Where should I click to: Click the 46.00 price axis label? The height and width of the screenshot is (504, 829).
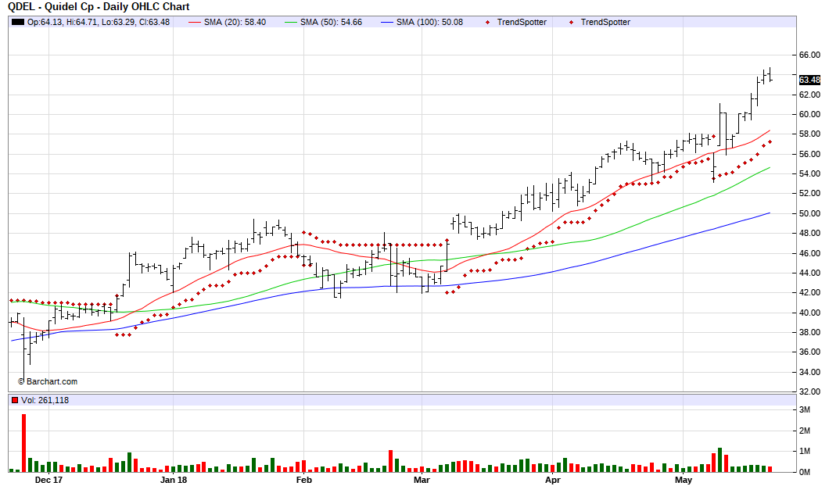[809, 253]
